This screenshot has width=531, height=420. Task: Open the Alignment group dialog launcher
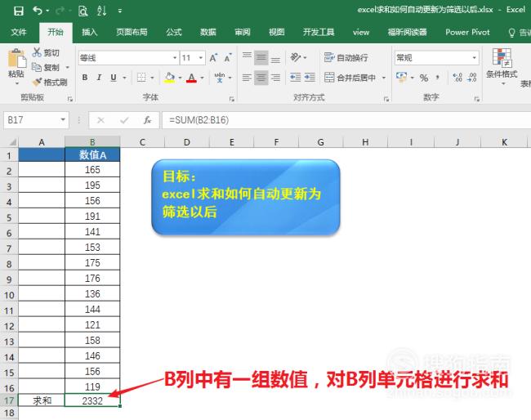pyautogui.click(x=386, y=99)
